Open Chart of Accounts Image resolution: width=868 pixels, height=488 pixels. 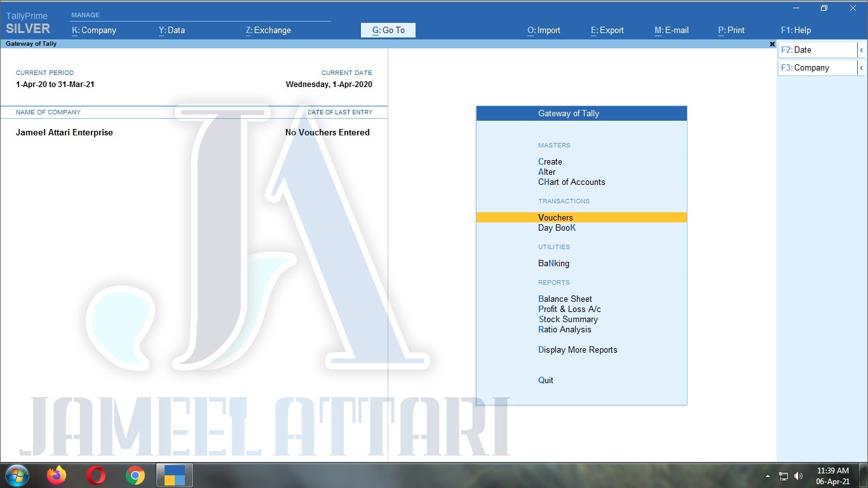(x=572, y=182)
